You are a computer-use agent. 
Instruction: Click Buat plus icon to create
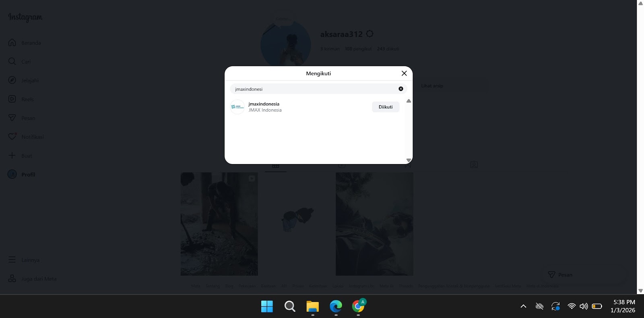point(12,156)
